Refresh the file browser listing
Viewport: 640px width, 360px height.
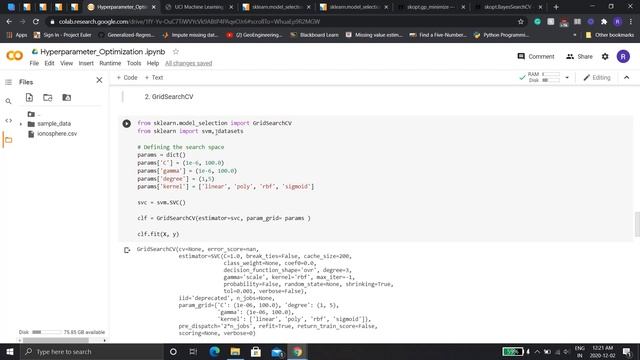click(x=48, y=97)
